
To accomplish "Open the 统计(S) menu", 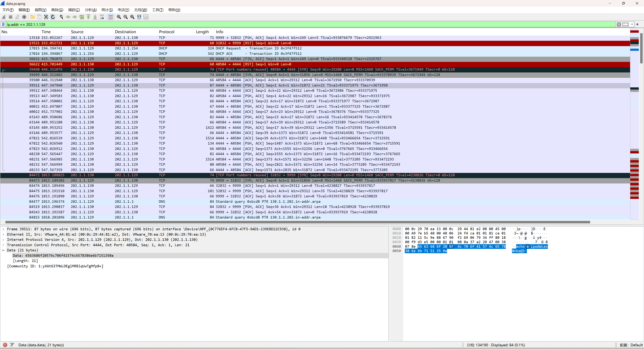I will click(x=107, y=10).
